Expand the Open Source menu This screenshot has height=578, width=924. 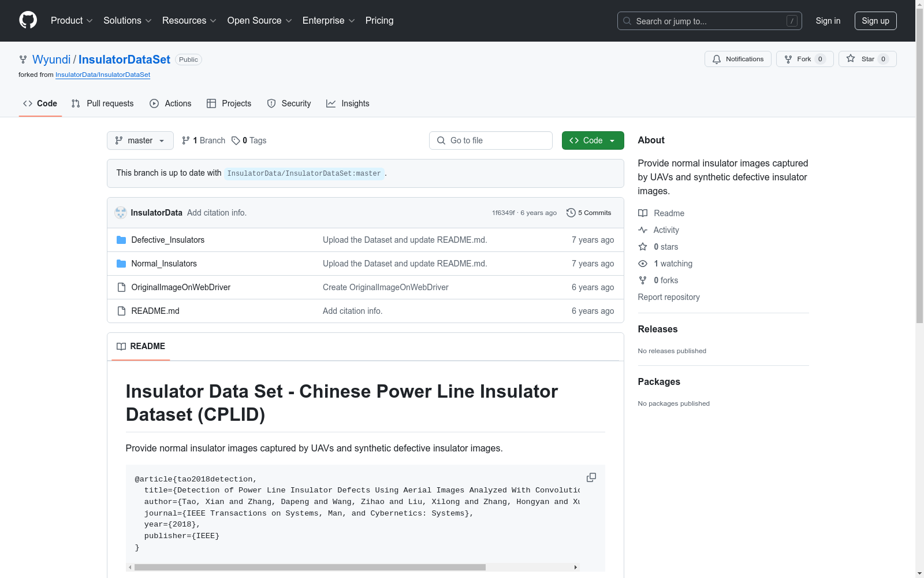tap(259, 21)
